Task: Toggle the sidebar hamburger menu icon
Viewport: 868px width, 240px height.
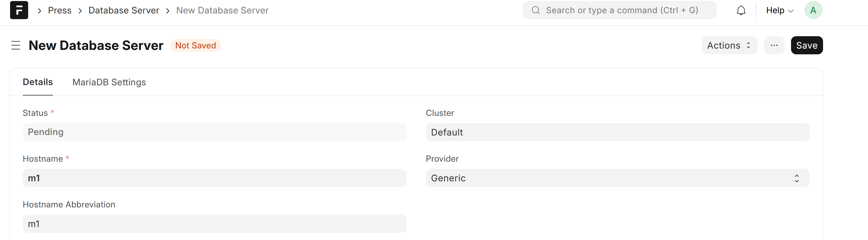Action: pyautogui.click(x=16, y=45)
